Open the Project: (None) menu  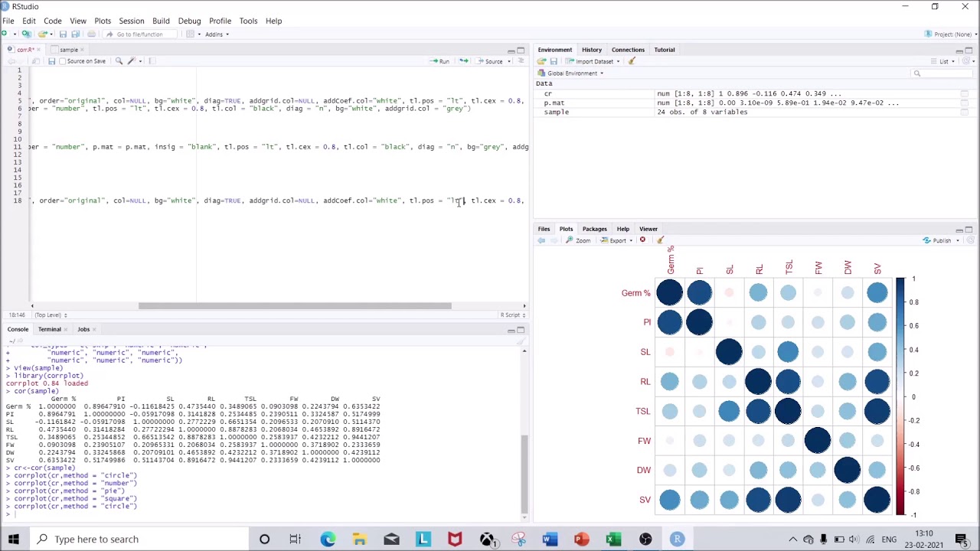[x=949, y=34]
